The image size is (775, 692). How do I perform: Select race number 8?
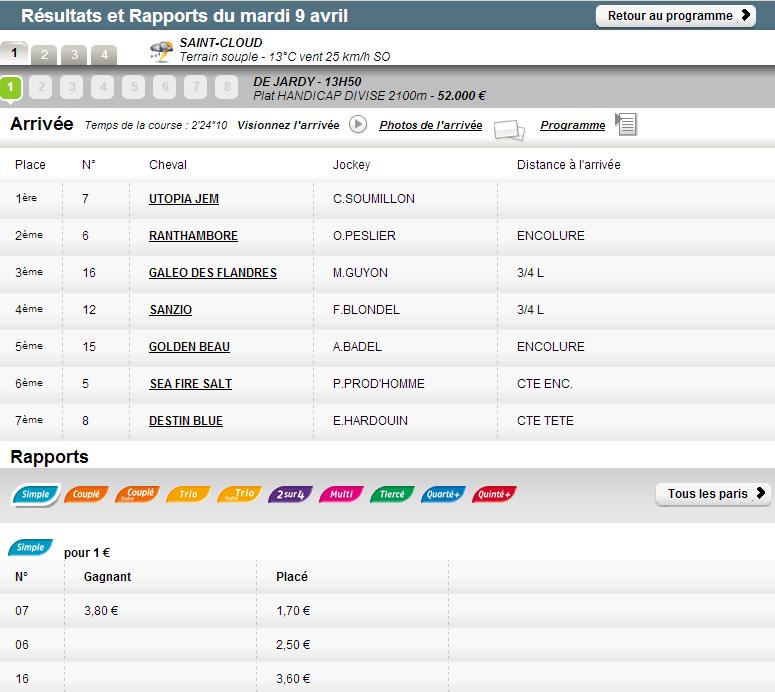pyautogui.click(x=228, y=88)
